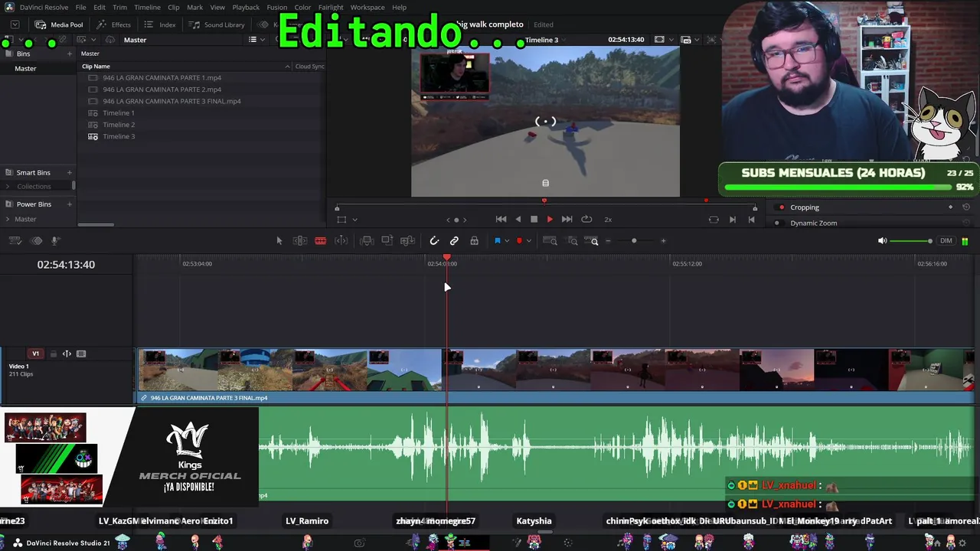Play the timeline forward
Image resolution: width=980 pixels, height=551 pixels.
click(x=550, y=220)
